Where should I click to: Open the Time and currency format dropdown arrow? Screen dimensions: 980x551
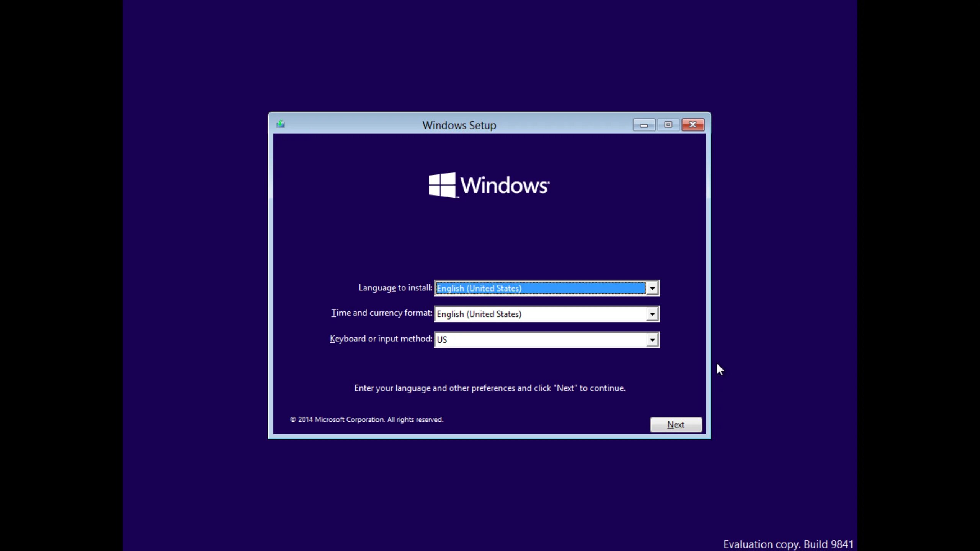652,314
